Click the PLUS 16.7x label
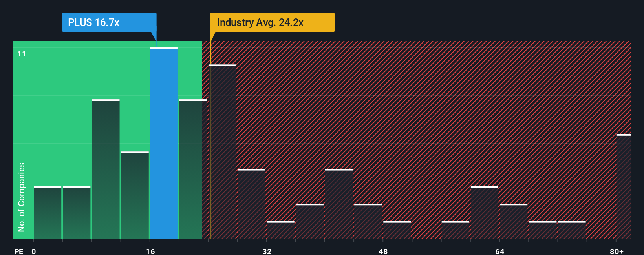 tap(109, 22)
